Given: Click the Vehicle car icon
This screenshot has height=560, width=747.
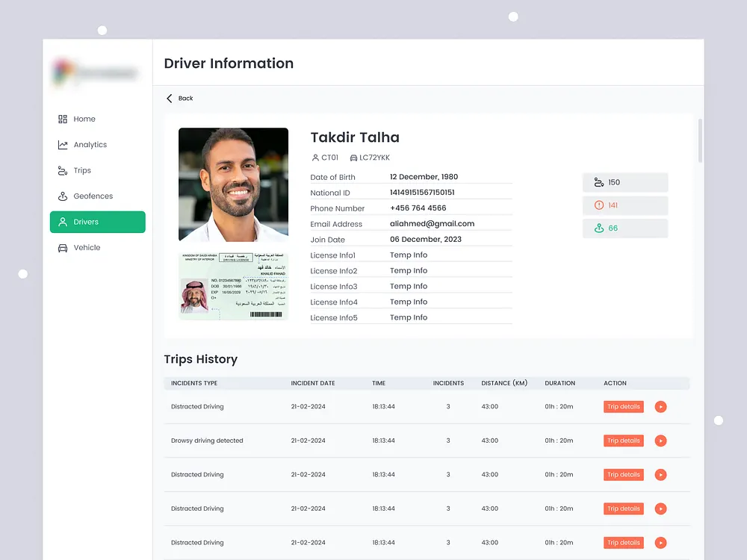Looking at the screenshot, I should (63, 248).
